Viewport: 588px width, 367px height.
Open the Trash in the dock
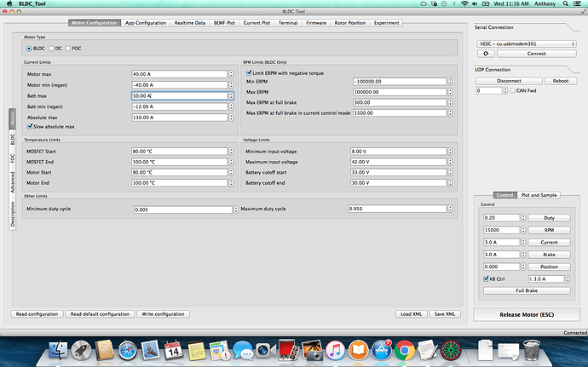point(530,349)
